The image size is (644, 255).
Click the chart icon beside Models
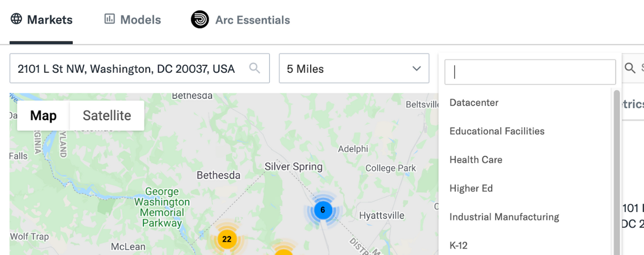click(x=110, y=19)
